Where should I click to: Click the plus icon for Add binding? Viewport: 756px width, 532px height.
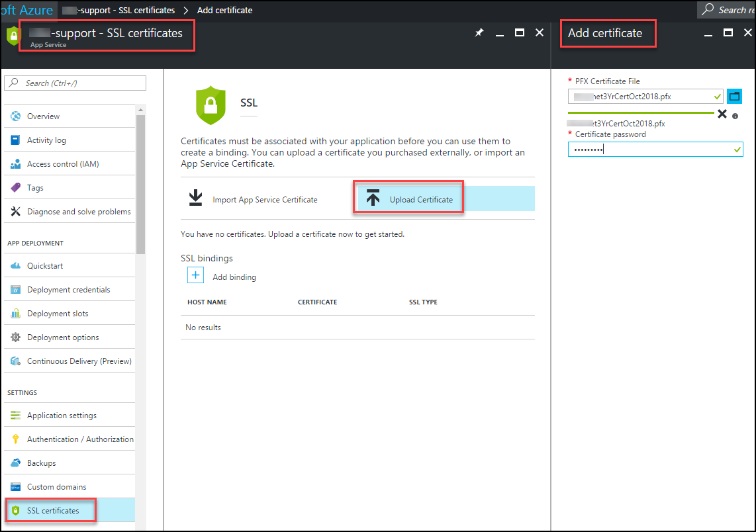pos(195,275)
